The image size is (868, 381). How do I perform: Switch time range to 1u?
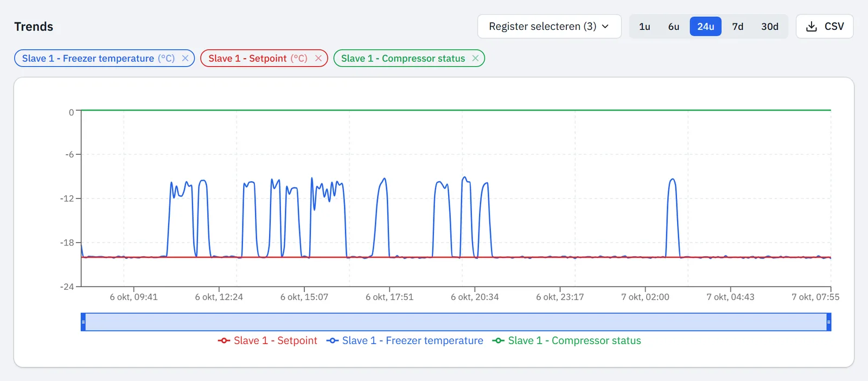644,27
